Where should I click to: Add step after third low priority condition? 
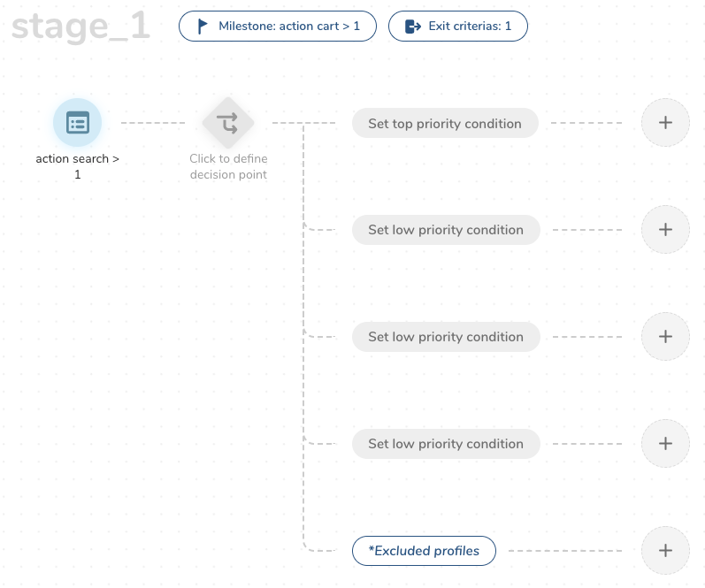click(x=665, y=444)
